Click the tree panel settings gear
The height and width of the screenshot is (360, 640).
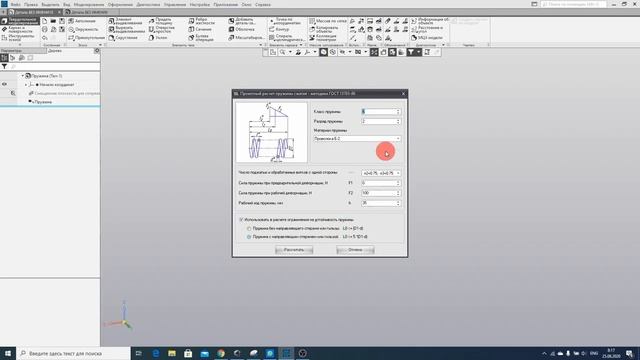click(x=97, y=51)
